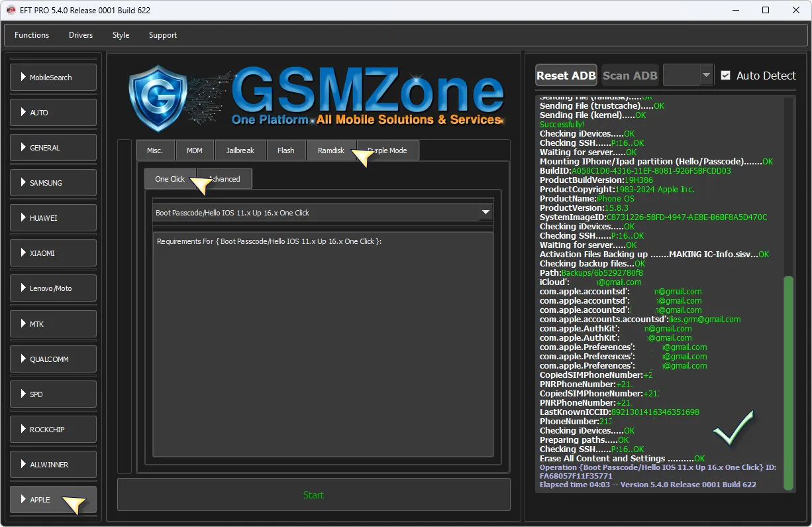Viewport: 812px width, 527px height.
Task: Open the SAMSUNG sidebar category
Action: 53,183
